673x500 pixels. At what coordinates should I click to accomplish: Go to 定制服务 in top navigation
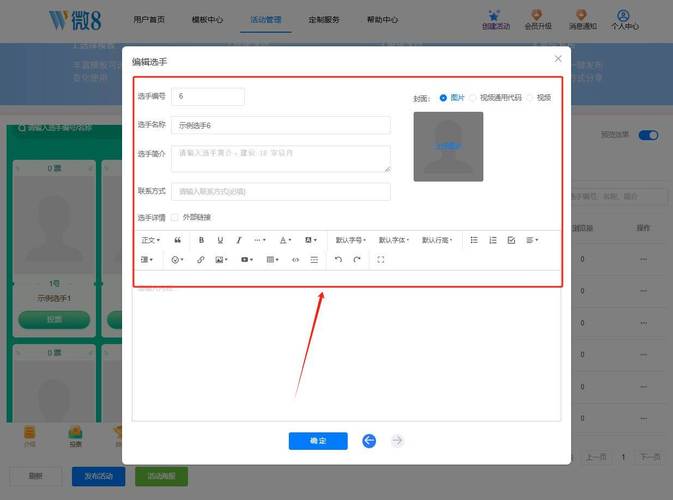coord(324,19)
